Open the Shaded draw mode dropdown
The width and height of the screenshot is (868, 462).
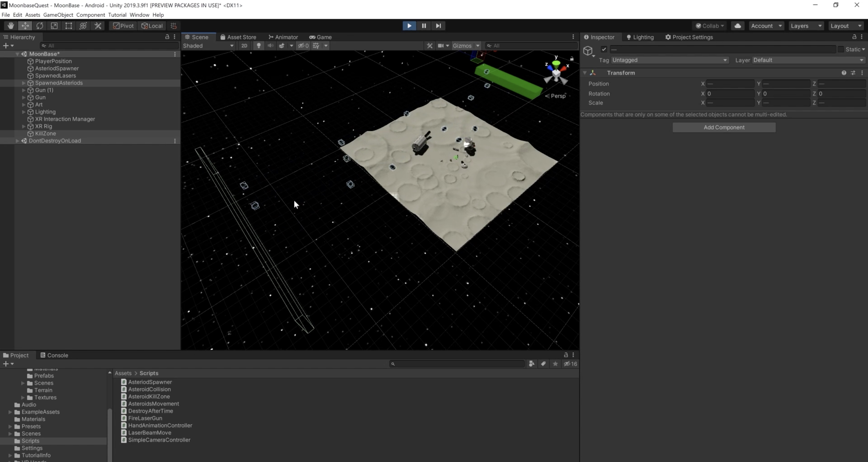point(208,45)
